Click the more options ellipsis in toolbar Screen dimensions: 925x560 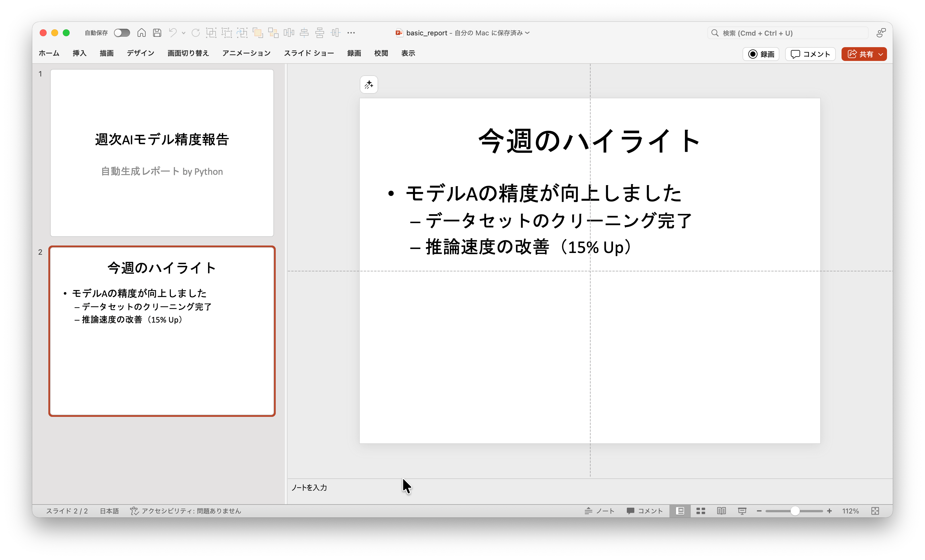coord(351,33)
